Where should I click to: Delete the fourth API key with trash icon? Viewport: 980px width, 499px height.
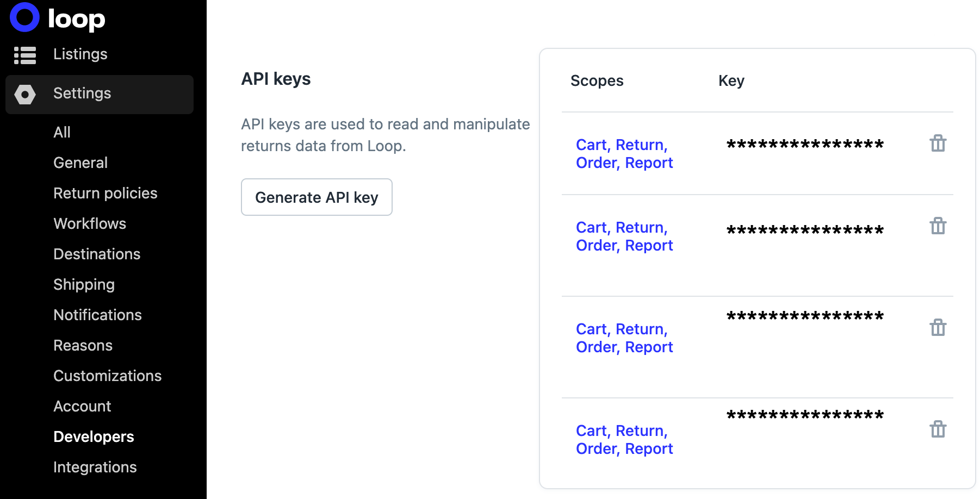938,429
